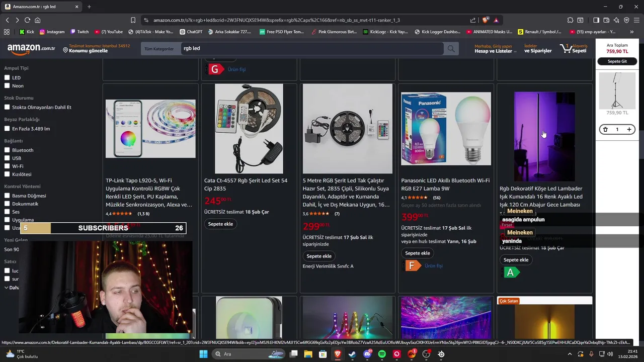Bookmark this page with the bookmark icon
This screenshot has width=644, height=362.
coord(133,20)
